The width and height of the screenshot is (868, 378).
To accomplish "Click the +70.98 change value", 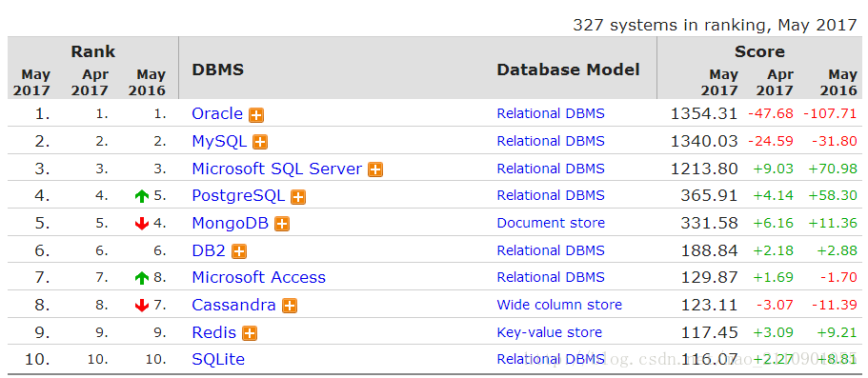I will click(x=833, y=169).
